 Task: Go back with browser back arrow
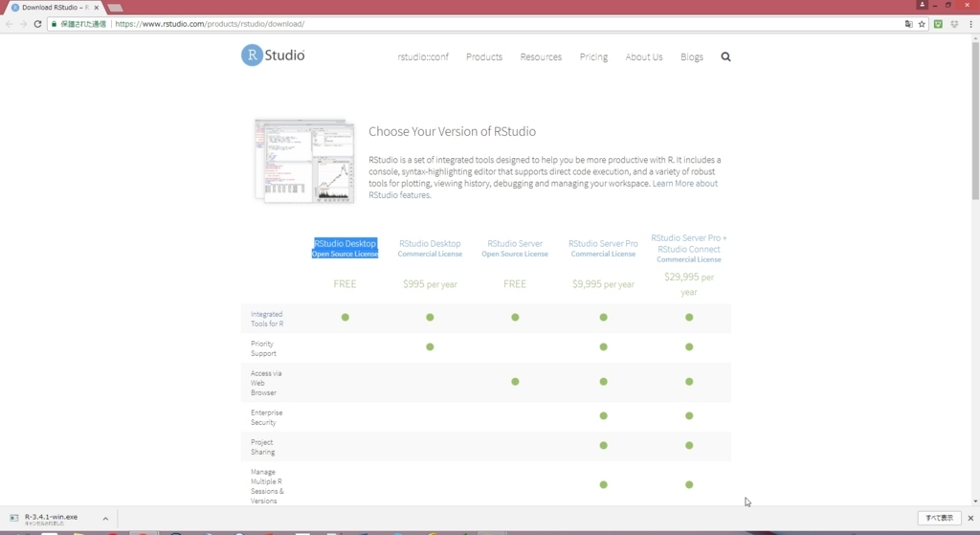[9, 24]
